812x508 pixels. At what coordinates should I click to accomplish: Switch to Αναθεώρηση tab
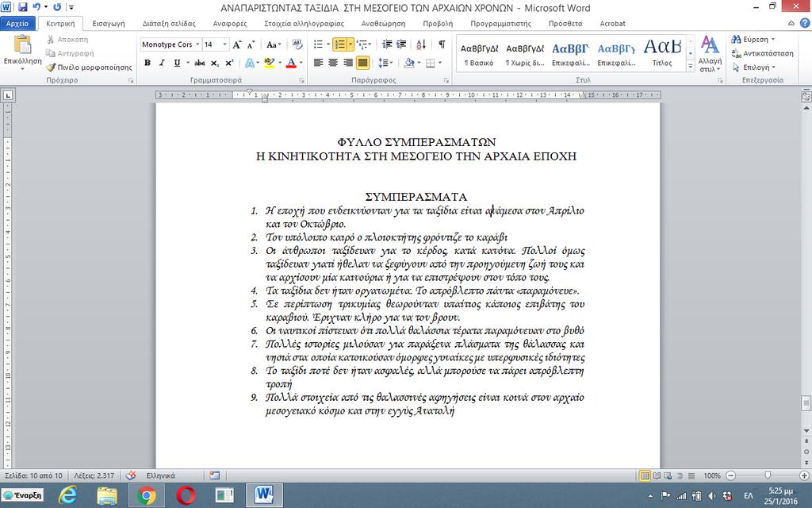pyautogui.click(x=383, y=23)
